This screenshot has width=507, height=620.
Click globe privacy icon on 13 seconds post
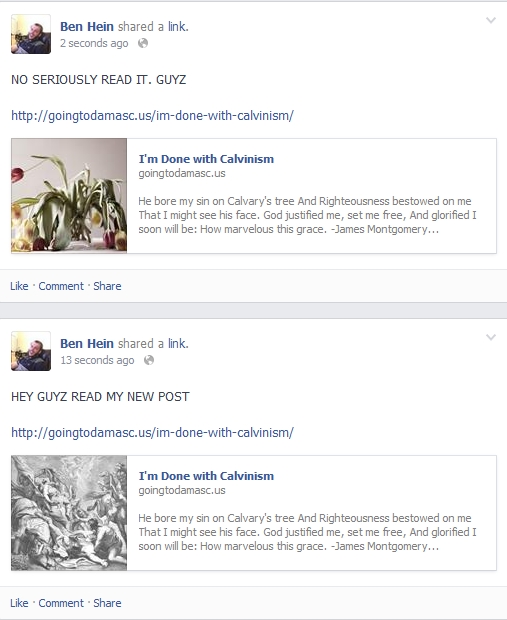149,360
